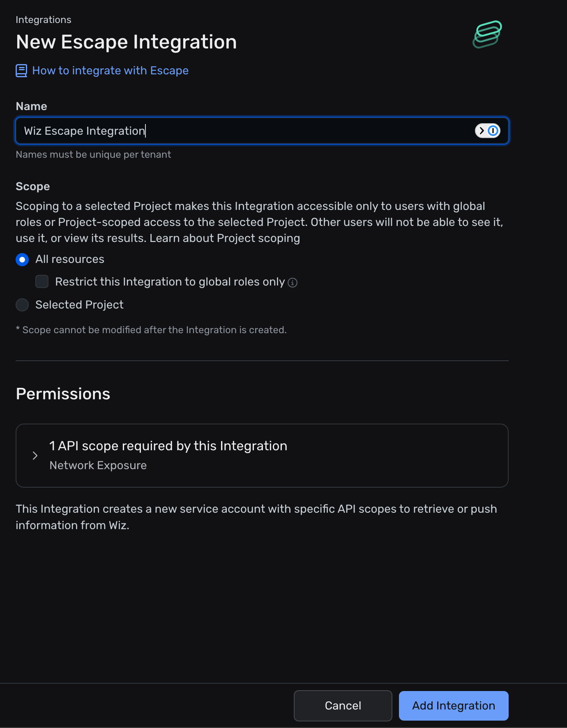Click the Name field label

[x=31, y=106]
